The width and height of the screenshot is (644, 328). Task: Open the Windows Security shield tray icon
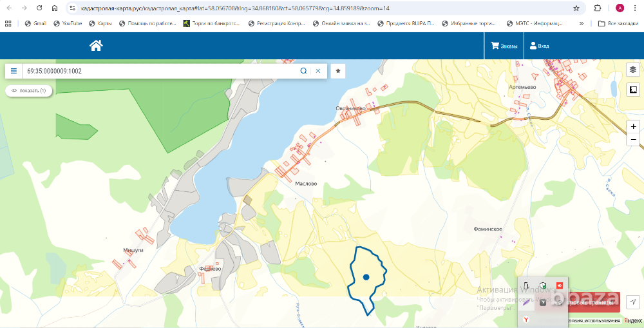tap(543, 285)
